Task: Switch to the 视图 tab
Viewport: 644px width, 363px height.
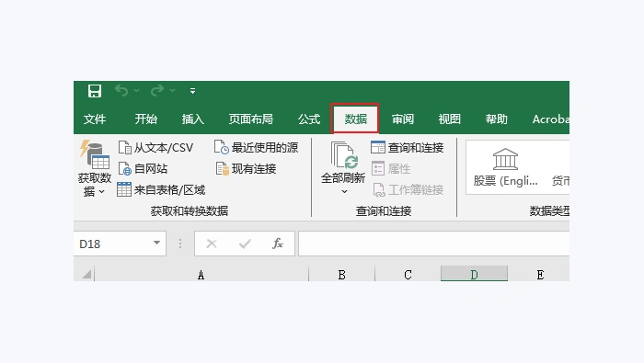Action: tap(449, 119)
